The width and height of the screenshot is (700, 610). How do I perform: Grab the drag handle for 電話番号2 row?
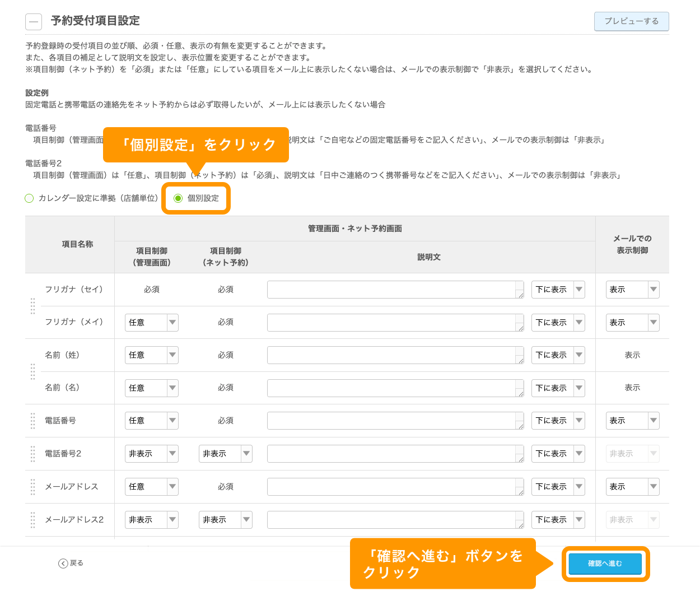[32, 454]
